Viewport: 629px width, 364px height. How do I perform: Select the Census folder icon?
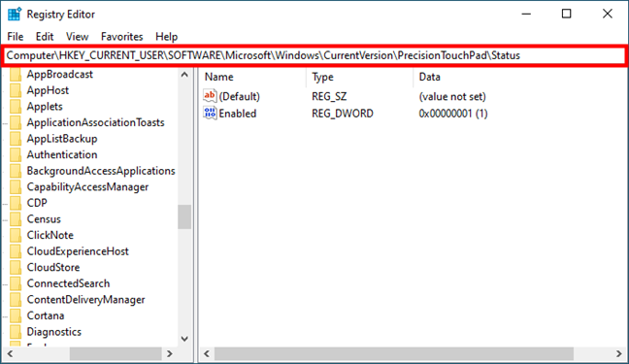click(16, 219)
